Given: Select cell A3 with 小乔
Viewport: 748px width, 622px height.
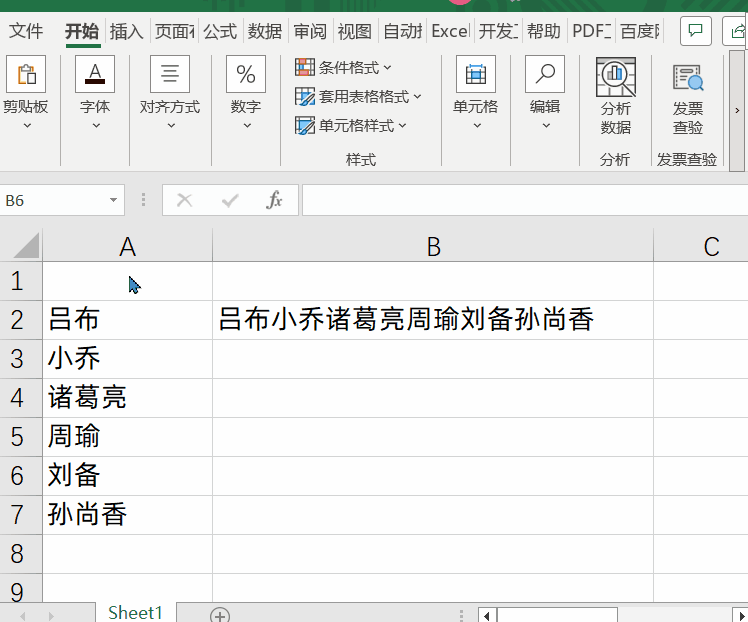Looking at the screenshot, I should [127, 359].
